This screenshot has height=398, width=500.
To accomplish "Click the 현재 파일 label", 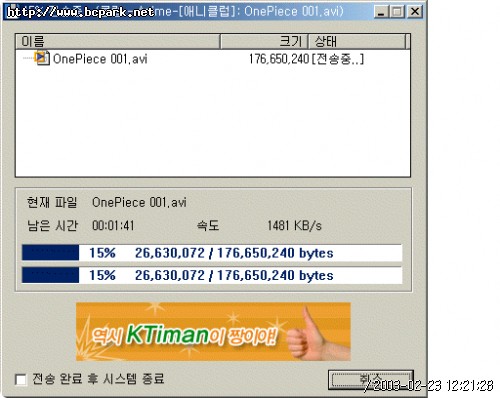I will click(x=52, y=202).
